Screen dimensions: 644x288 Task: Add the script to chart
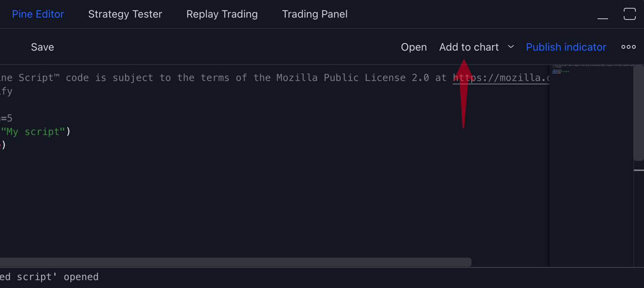pyautogui.click(x=469, y=47)
